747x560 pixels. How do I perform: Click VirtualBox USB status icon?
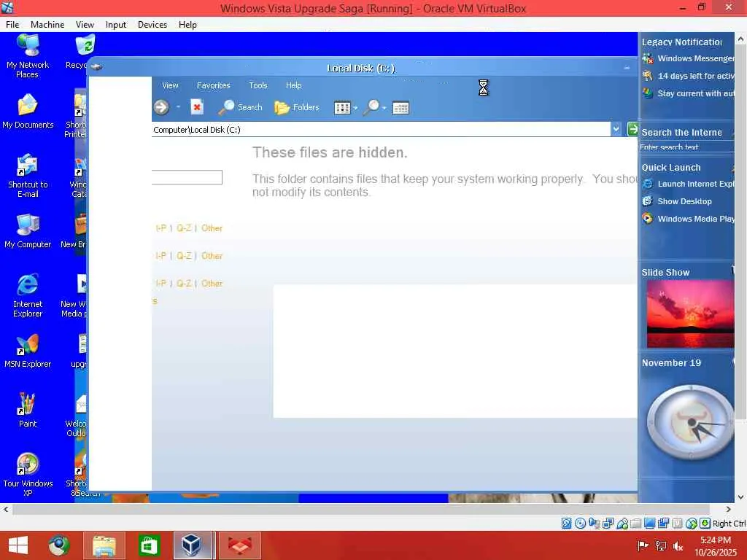coord(622,524)
